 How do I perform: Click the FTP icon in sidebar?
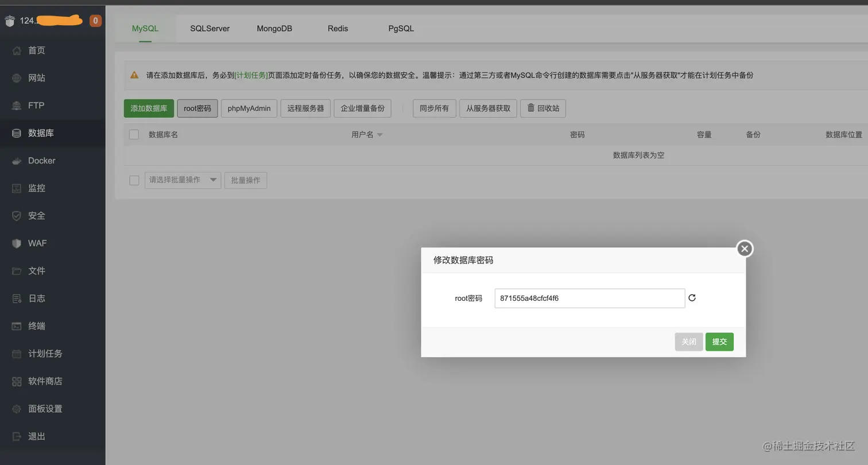pyautogui.click(x=17, y=106)
